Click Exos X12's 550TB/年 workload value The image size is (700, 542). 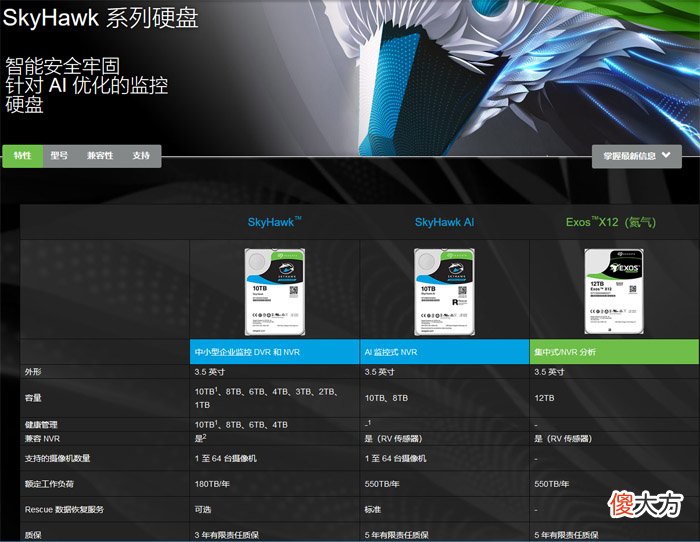(x=552, y=484)
